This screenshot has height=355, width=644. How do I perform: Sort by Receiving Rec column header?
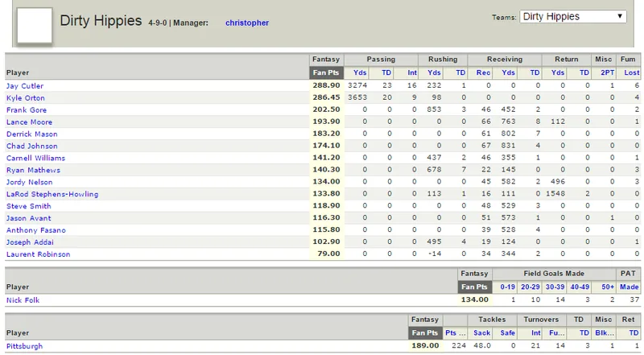[483, 72]
